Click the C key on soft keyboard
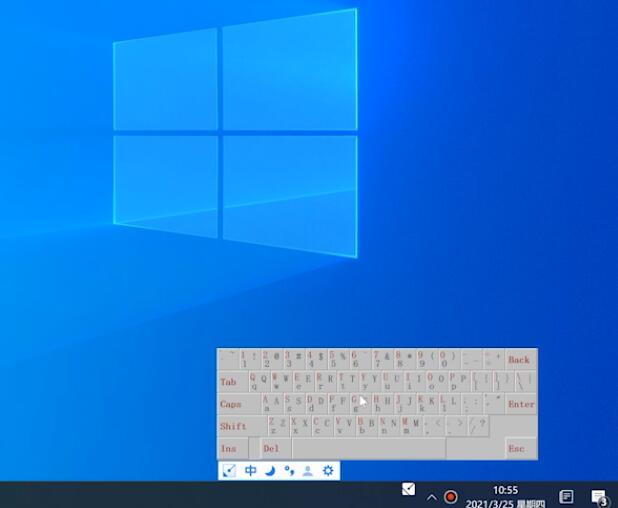618x508 pixels. [x=323, y=426]
